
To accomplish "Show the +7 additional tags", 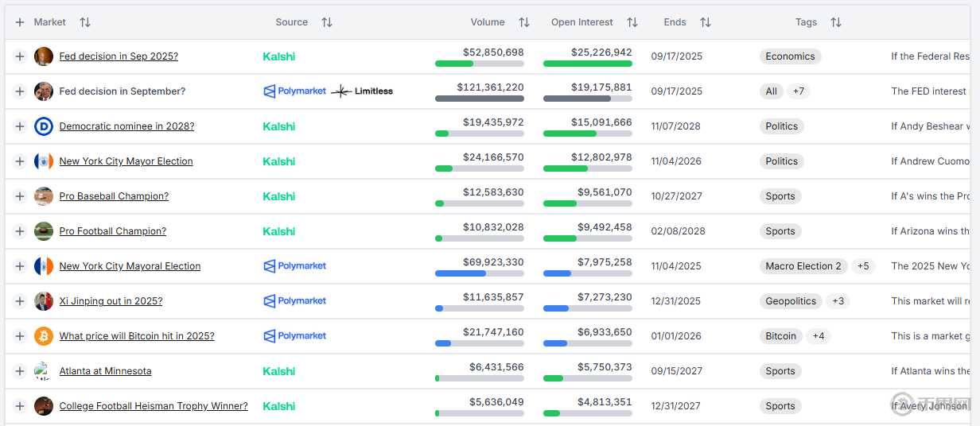I will coord(798,91).
